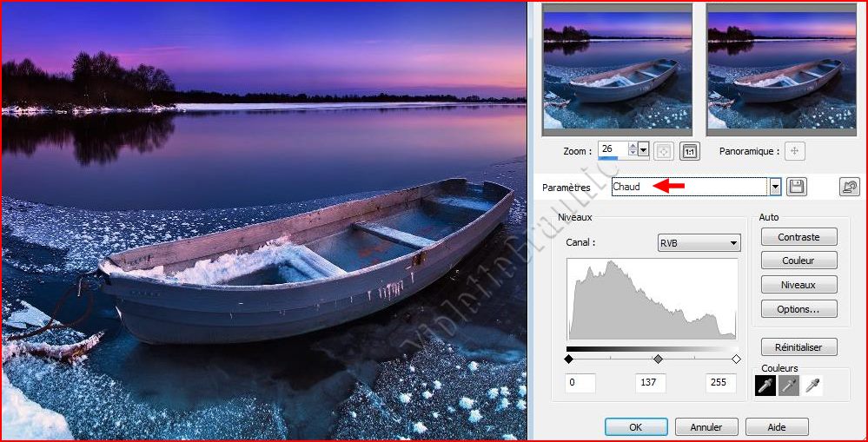Click the 1:1 actual size zoom icon
This screenshot has width=868, height=442.
(x=690, y=151)
